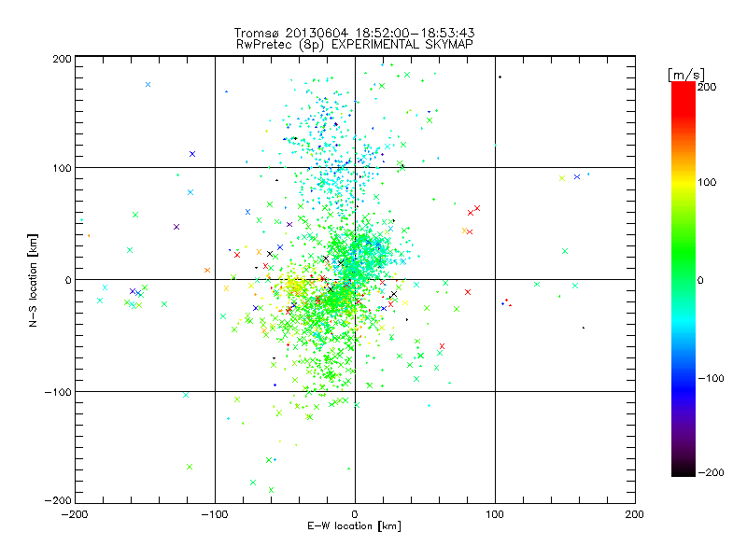This screenshot has width=747, height=560.
Task: Click the "E-W location [km]" axis label
Action: pos(354,525)
